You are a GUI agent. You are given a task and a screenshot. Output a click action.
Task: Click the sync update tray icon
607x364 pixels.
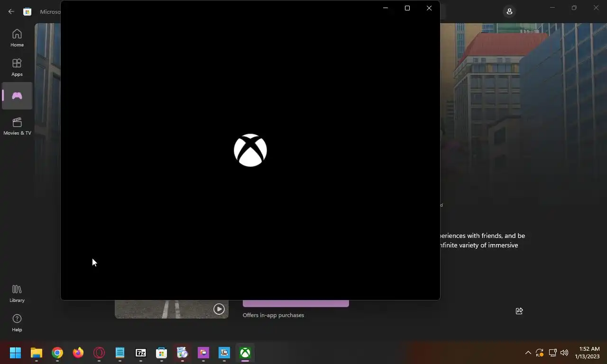click(540, 353)
